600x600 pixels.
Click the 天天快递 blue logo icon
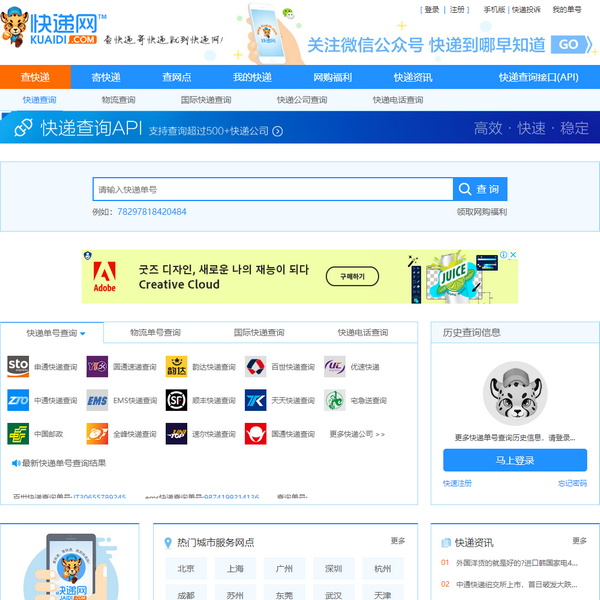[x=255, y=400]
